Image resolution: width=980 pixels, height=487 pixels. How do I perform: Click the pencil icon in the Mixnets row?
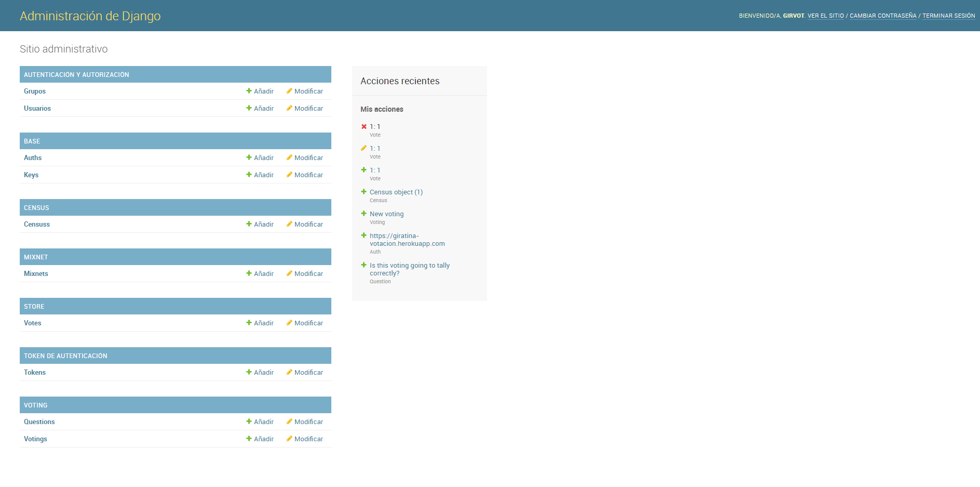coord(289,273)
